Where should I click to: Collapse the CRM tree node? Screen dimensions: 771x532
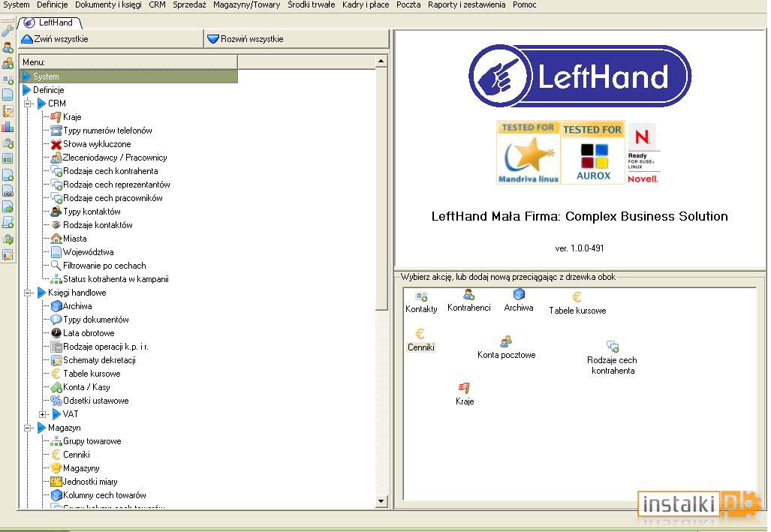[28, 104]
